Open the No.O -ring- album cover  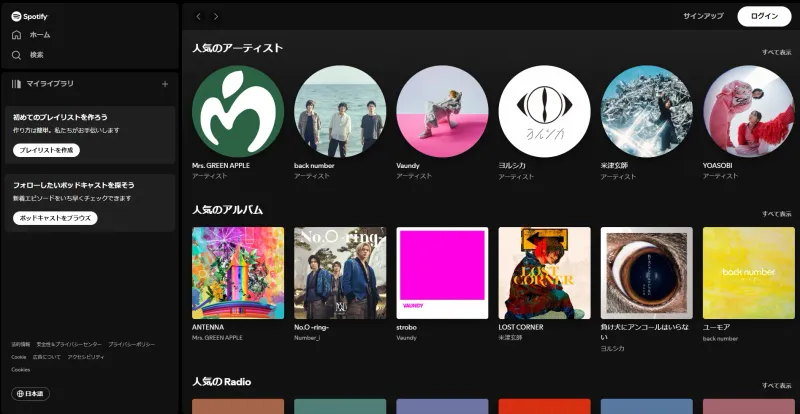click(340, 273)
